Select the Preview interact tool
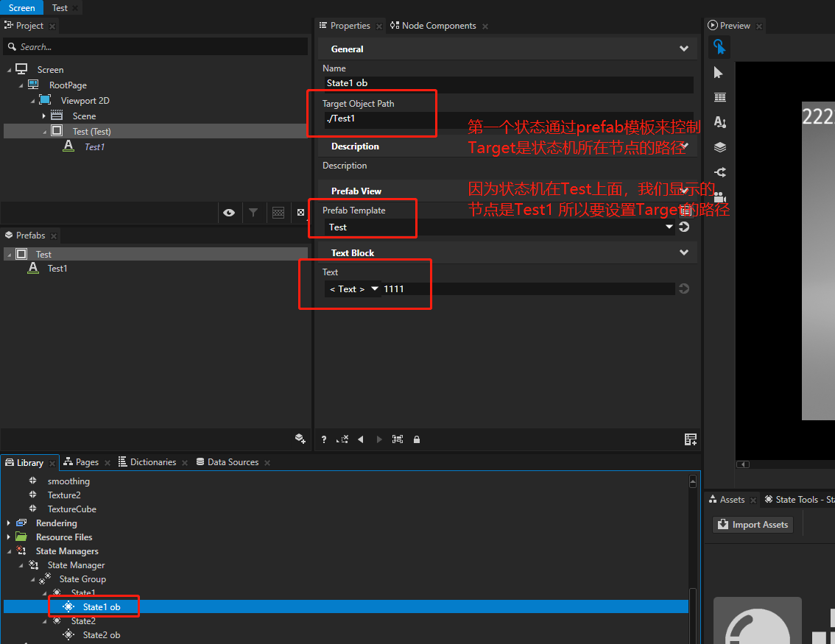Image resolution: width=835 pixels, height=644 pixels. point(719,47)
